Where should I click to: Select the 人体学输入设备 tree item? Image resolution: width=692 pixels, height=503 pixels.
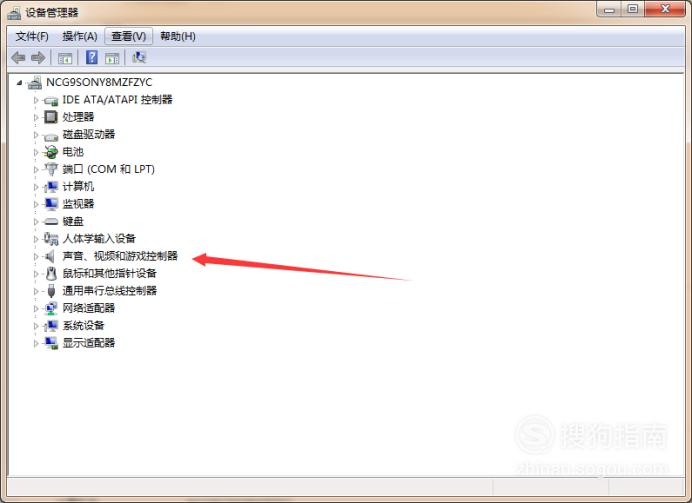99,239
